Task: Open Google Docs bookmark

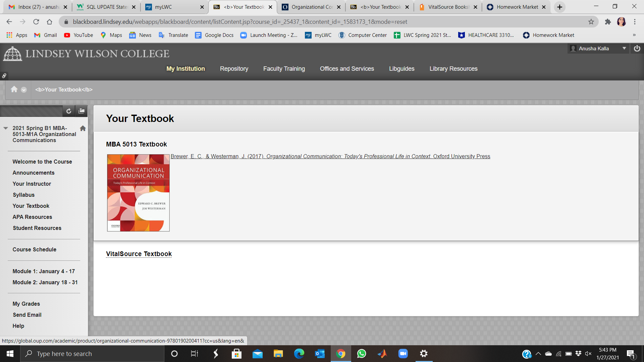Action: pyautogui.click(x=214, y=35)
